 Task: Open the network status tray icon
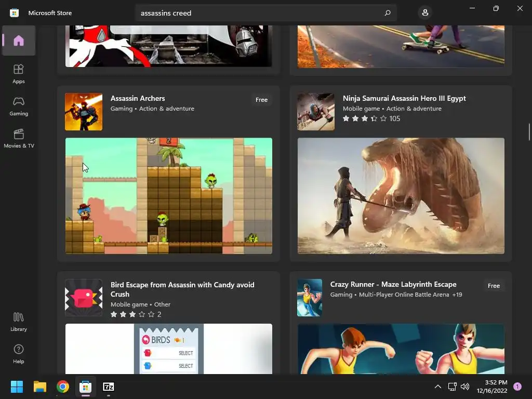click(x=452, y=387)
